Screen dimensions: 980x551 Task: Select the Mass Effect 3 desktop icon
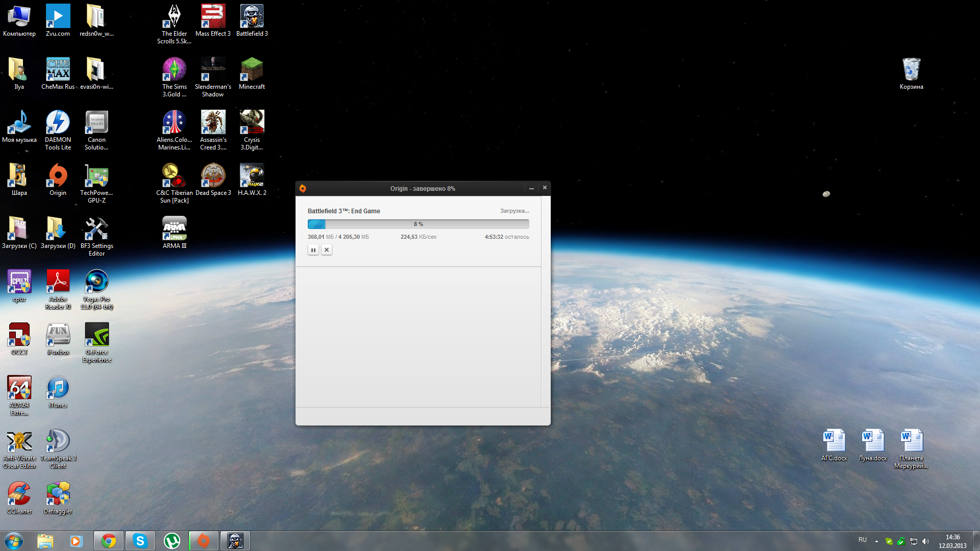click(213, 21)
